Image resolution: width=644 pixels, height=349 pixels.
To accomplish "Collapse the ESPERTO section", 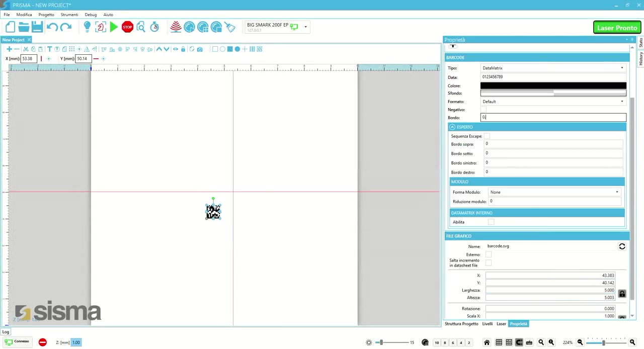I will [452, 127].
